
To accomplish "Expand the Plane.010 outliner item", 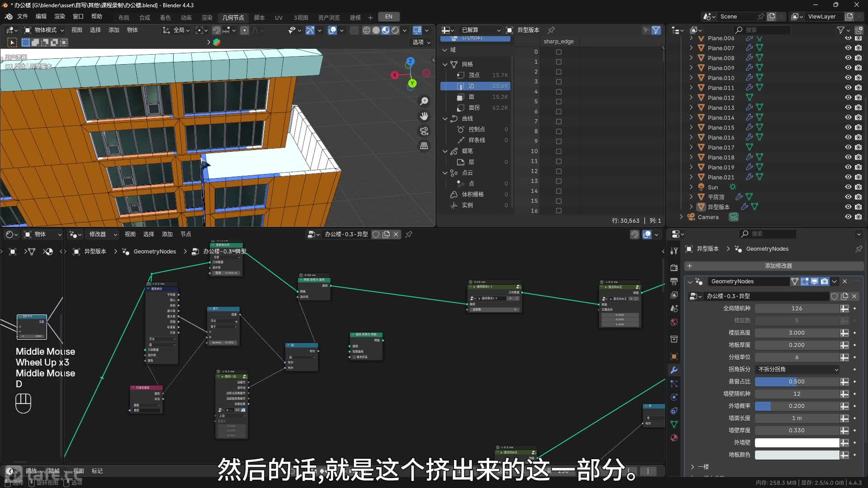I will (691, 78).
